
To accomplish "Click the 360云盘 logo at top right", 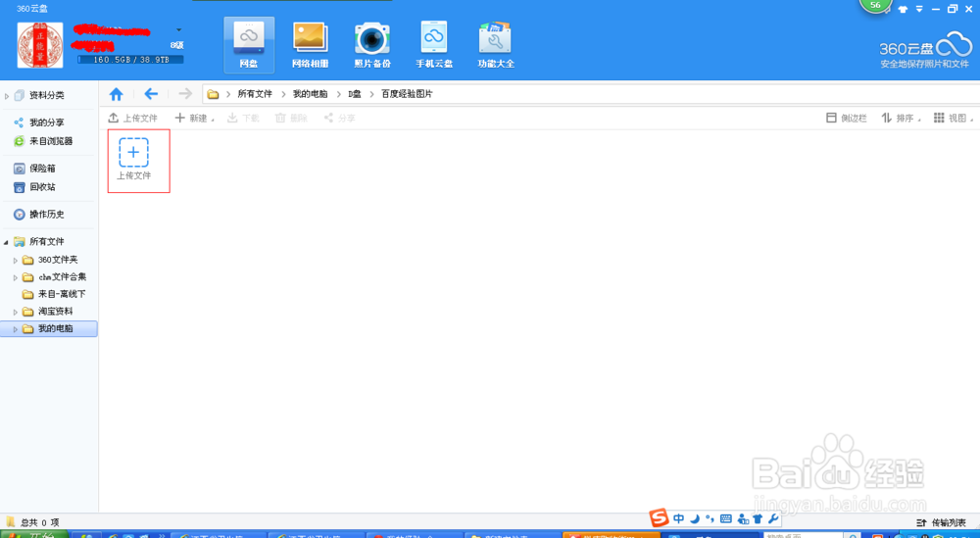I will pos(924,49).
